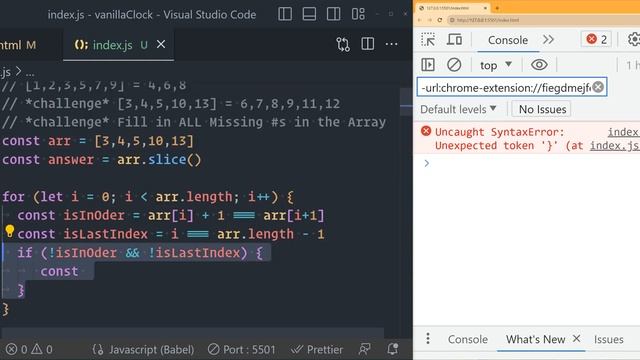This screenshot has height=360, width=640.
Task: Click the lightbulb quick-fix icon in the code gutter
Action: (10, 231)
